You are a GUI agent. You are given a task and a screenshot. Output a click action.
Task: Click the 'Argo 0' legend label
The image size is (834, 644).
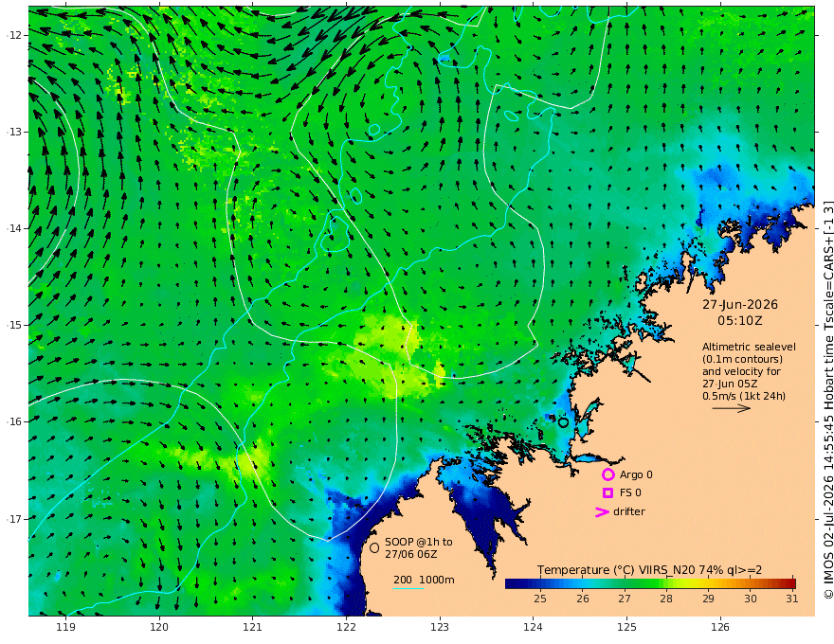[x=636, y=474]
